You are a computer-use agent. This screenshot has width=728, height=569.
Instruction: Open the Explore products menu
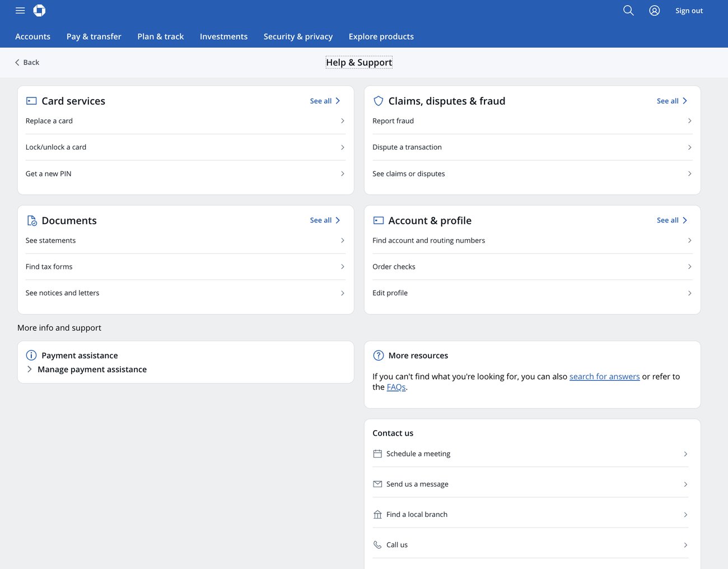click(x=381, y=36)
